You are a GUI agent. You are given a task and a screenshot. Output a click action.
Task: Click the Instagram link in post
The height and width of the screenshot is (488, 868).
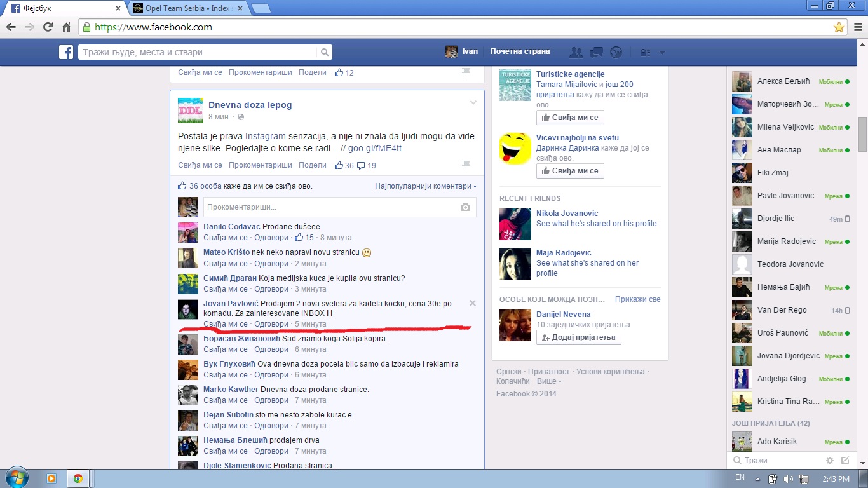[265, 137]
